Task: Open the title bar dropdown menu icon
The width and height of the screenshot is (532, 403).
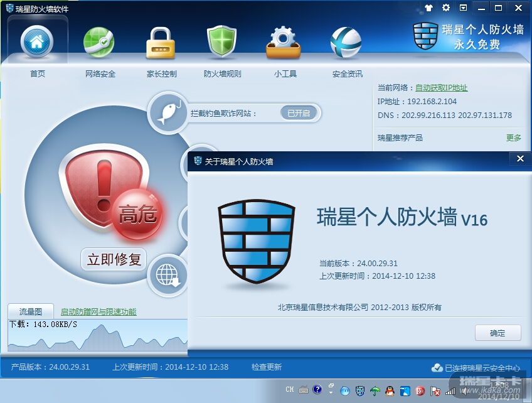Action: (463, 8)
